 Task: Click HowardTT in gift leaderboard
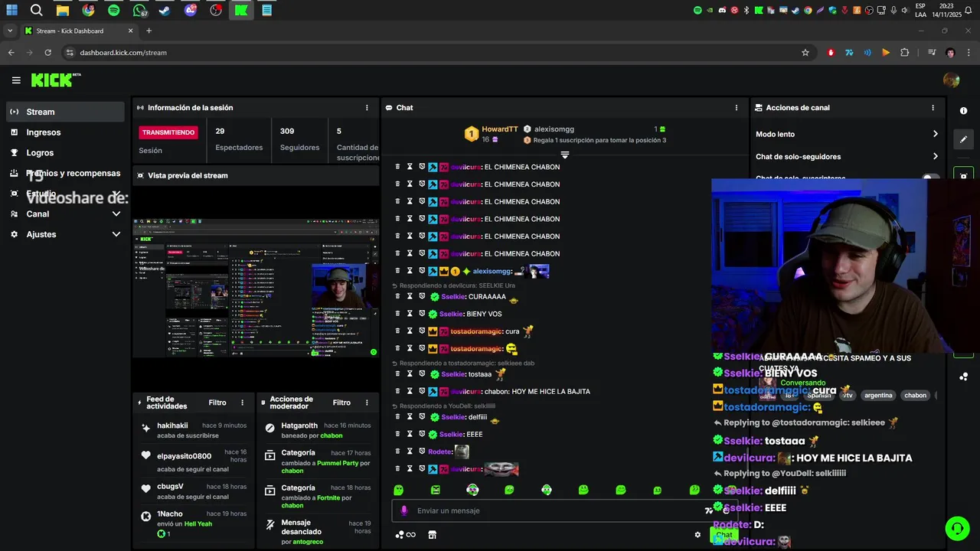[x=499, y=129]
